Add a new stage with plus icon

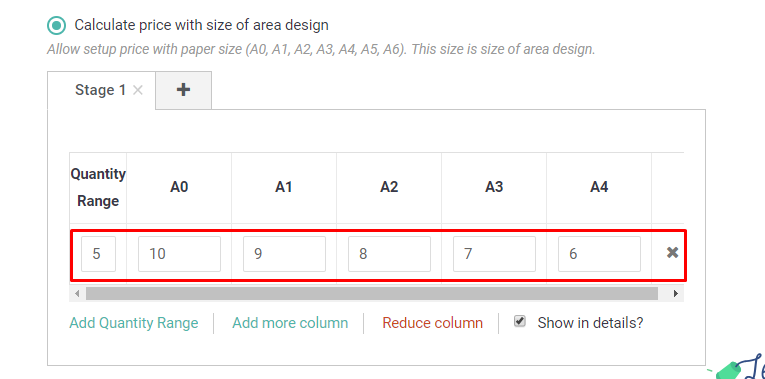(x=183, y=90)
